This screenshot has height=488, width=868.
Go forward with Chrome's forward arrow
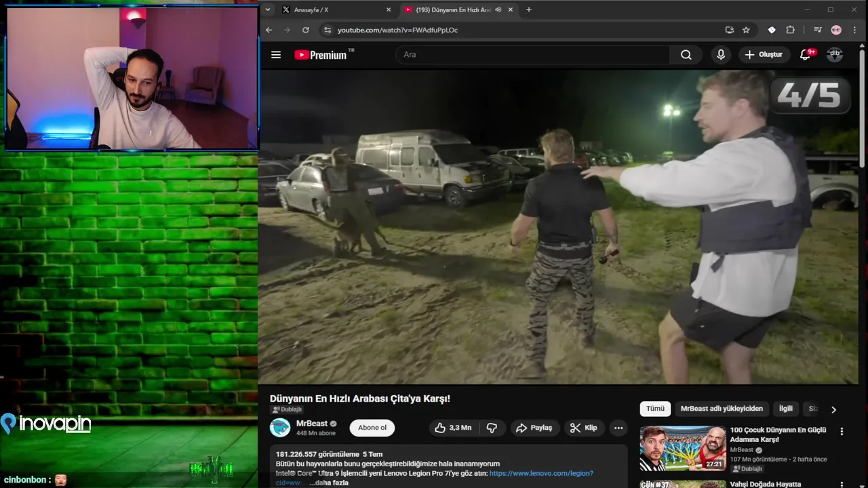287,30
